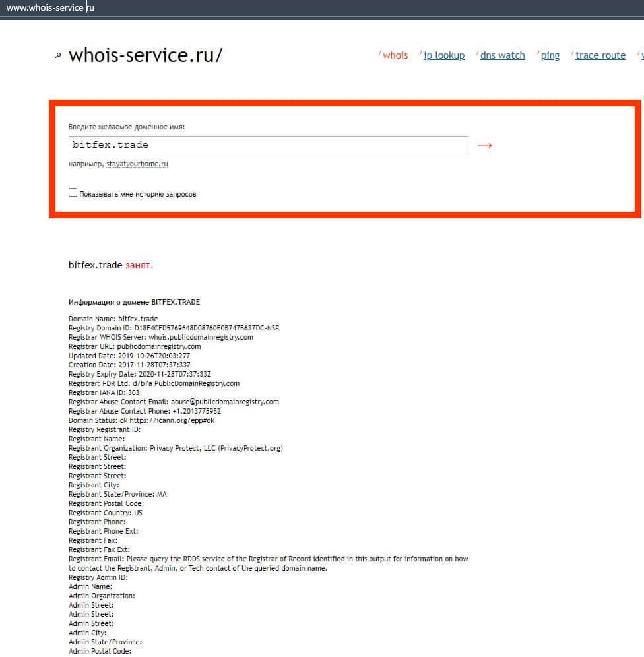Select 'bitfex.trade занят.' result text
The image size is (644, 657).
click(111, 265)
